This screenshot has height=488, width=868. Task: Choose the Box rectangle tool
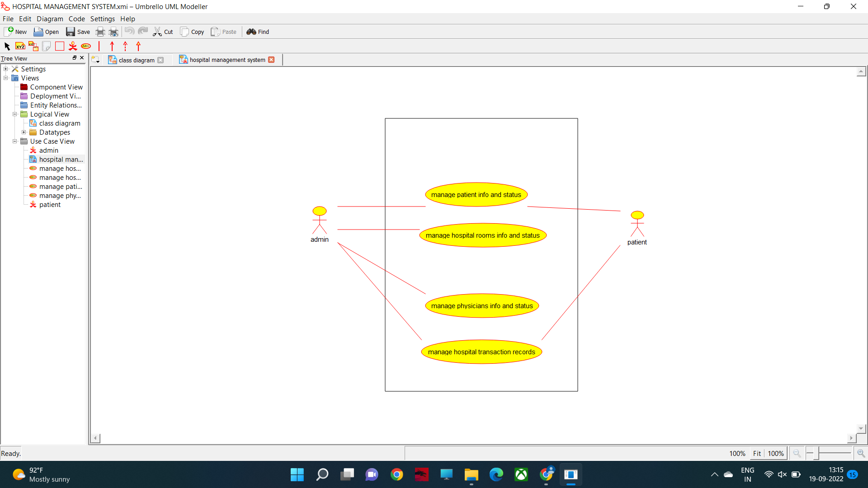(x=59, y=46)
